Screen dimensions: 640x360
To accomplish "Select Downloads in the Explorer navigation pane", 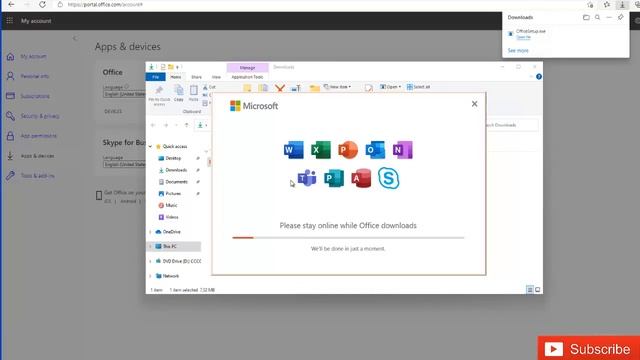I will [176, 170].
